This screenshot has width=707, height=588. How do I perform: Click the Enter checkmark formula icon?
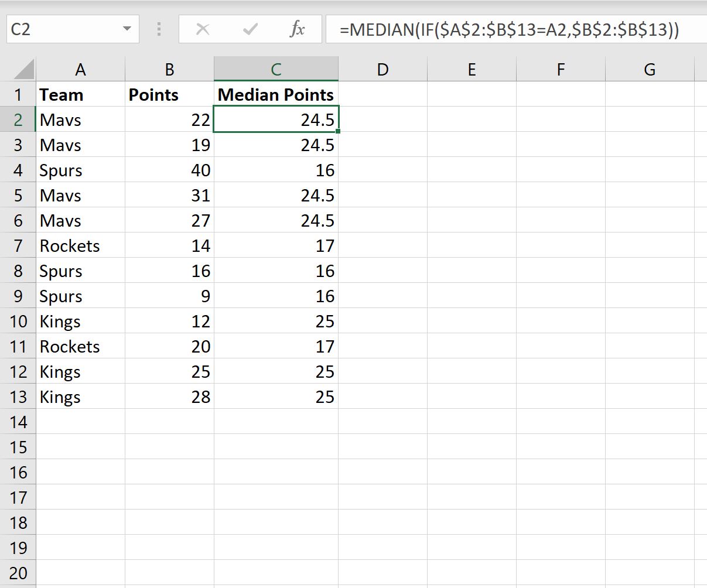[x=250, y=29]
